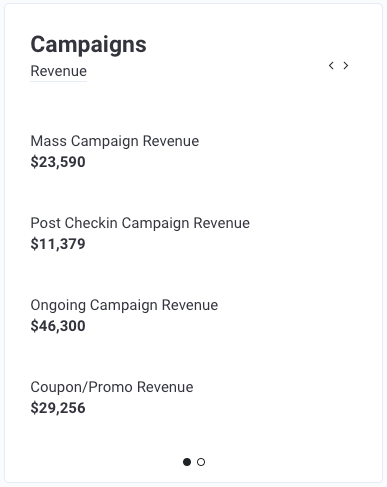Open Coupon/Promo Revenue label
The height and width of the screenshot is (487, 387).
[112, 387]
